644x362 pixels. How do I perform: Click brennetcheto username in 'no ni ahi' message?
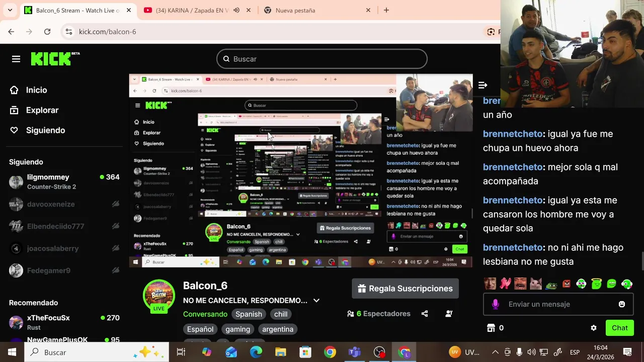(513, 247)
